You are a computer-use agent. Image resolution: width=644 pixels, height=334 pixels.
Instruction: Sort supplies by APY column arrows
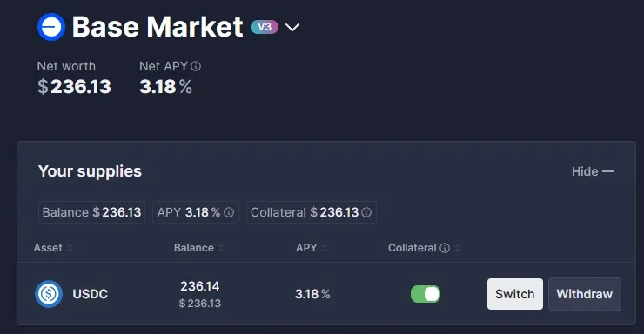pyautogui.click(x=325, y=248)
